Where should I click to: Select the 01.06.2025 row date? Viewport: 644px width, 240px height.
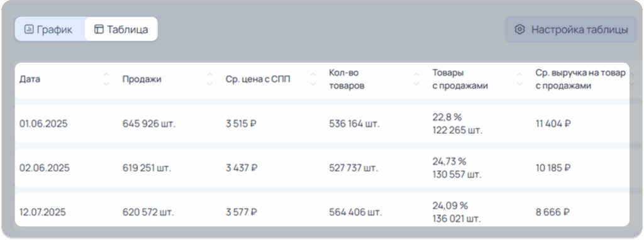[43, 124]
